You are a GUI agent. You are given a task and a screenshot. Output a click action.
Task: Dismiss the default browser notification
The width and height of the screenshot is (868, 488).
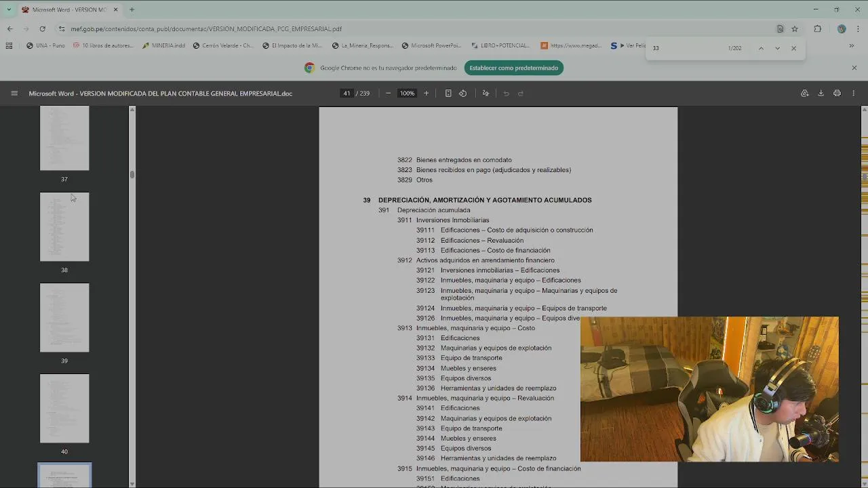click(x=854, y=68)
